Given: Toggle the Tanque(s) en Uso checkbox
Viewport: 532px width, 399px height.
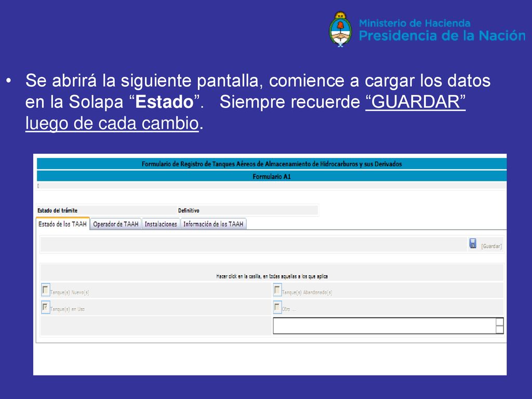Looking at the screenshot, I should (x=46, y=308).
